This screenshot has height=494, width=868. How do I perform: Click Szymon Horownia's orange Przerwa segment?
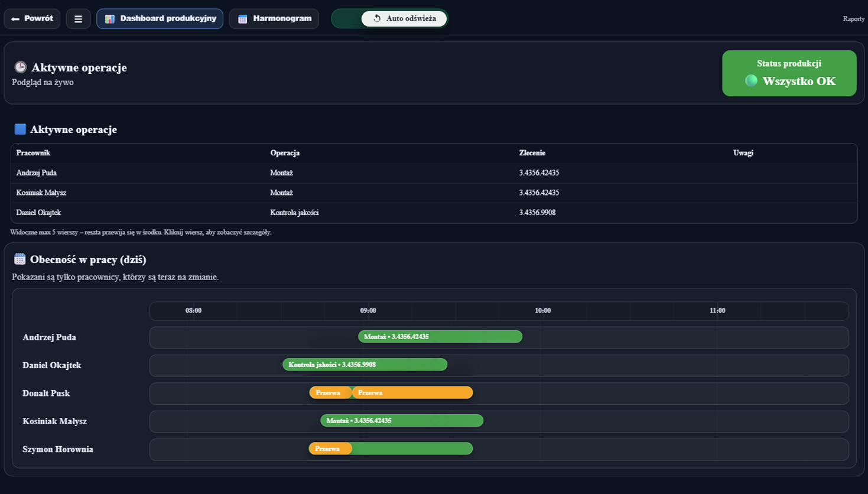point(330,449)
